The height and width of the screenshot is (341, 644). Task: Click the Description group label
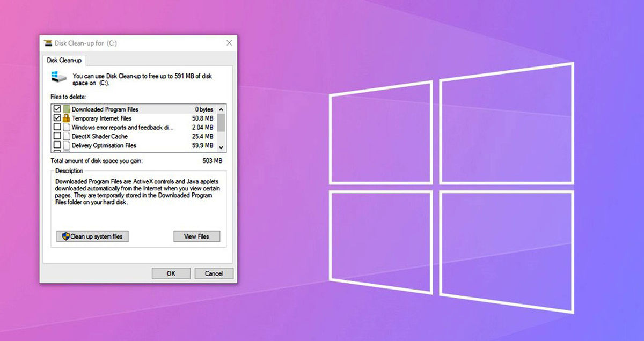tap(70, 171)
